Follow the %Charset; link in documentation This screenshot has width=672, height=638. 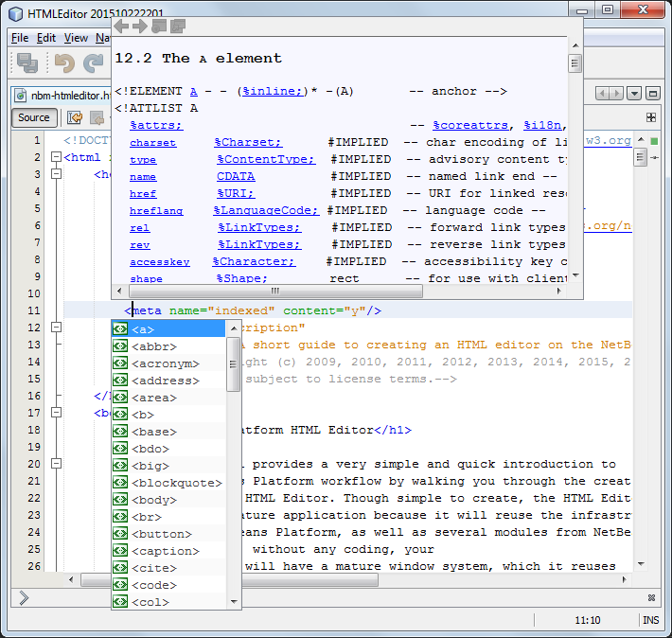[x=248, y=143]
